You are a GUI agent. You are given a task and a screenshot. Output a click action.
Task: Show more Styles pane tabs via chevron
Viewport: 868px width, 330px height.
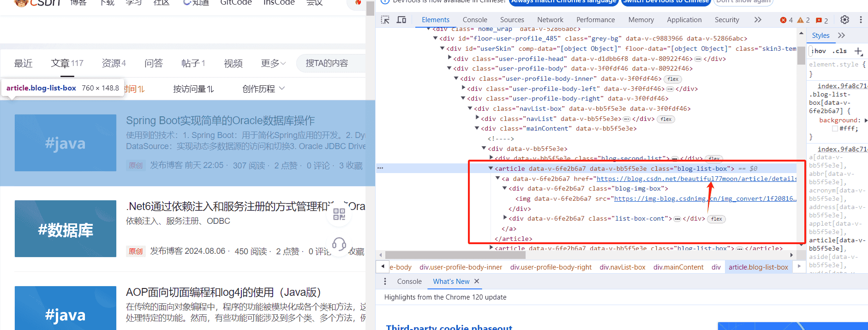pyautogui.click(x=841, y=36)
